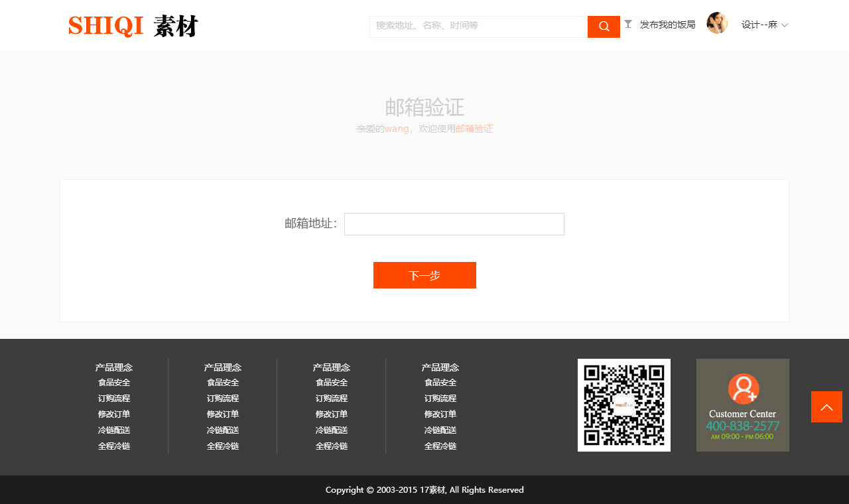This screenshot has height=504, width=849.
Task: Click the 邮箱地址 input field
Action: [x=454, y=224]
